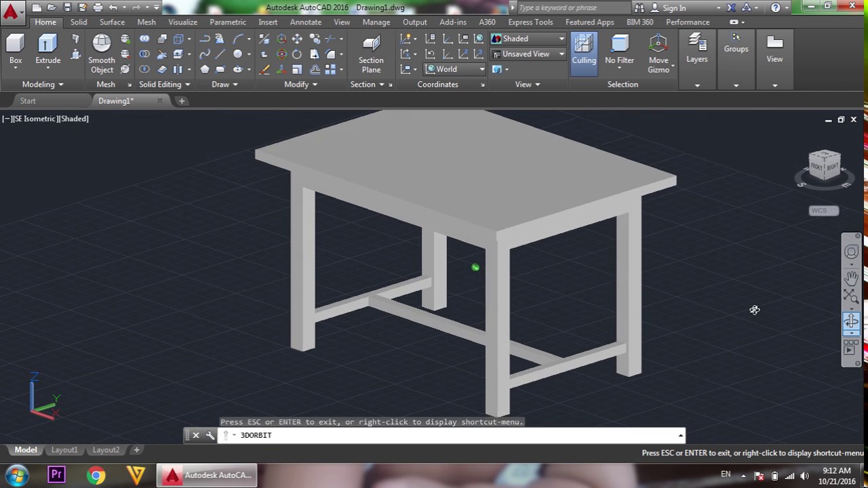Click the steering wheel icon in navigation bar
Image resolution: width=868 pixels, height=488 pixels.
pyautogui.click(x=851, y=252)
